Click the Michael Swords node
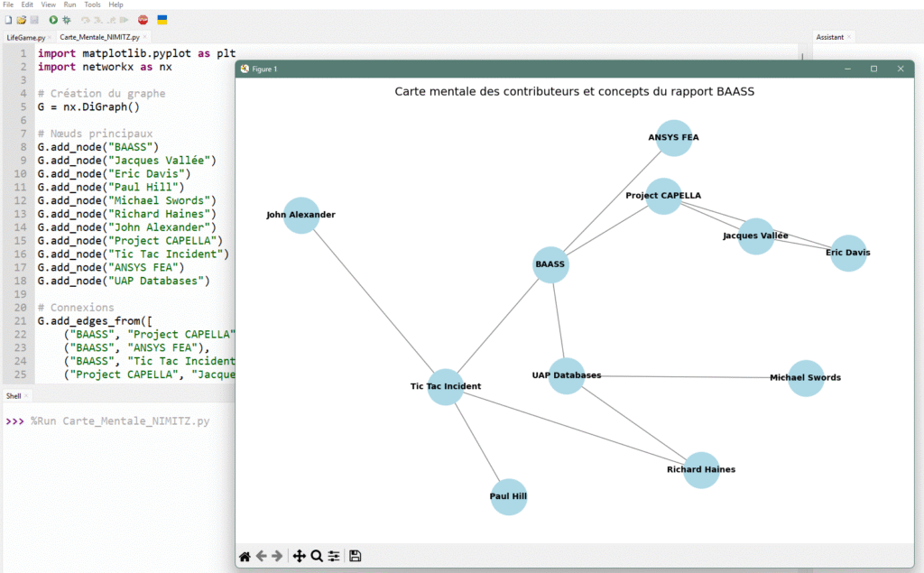This screenshot has height=573, width=924. (806, 378)
